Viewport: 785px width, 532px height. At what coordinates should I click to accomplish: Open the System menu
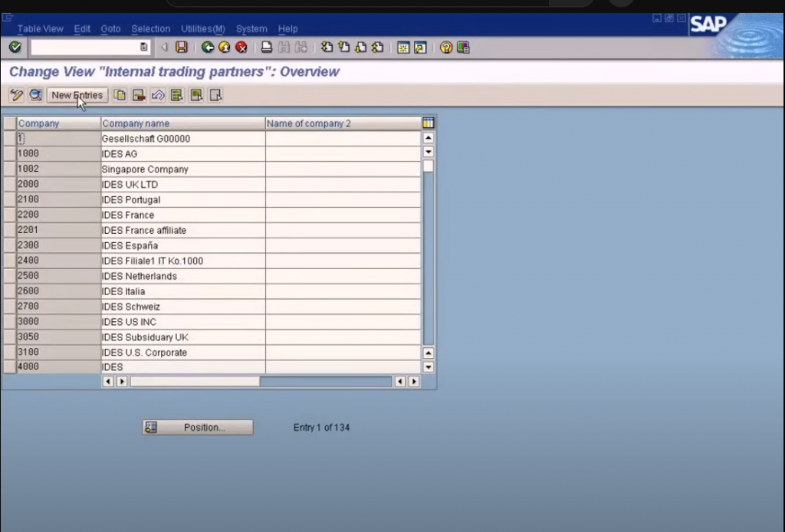(x=251, y=29)
